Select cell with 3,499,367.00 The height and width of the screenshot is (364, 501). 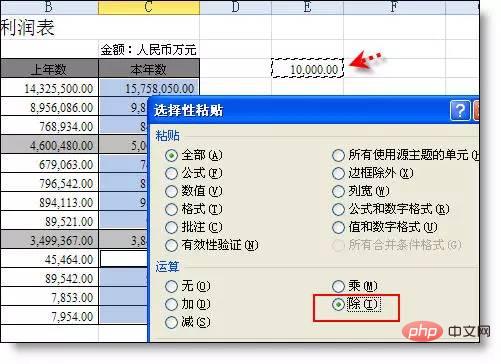coord(49,240)
